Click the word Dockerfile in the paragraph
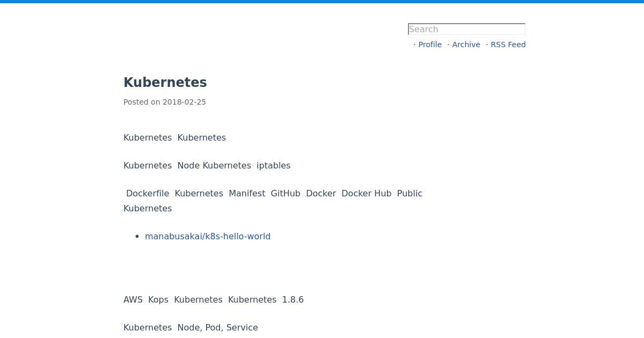The image size is (644, 338). [148, 193]
